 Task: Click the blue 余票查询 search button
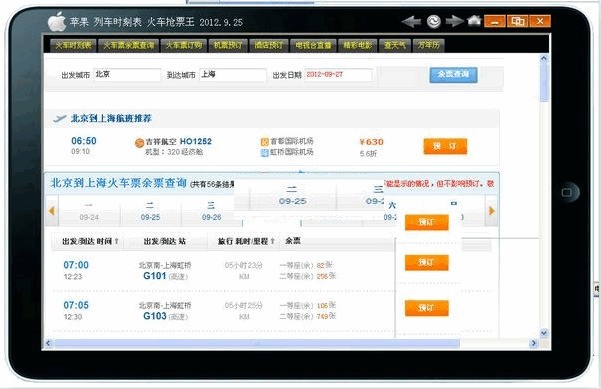point(453,75)
